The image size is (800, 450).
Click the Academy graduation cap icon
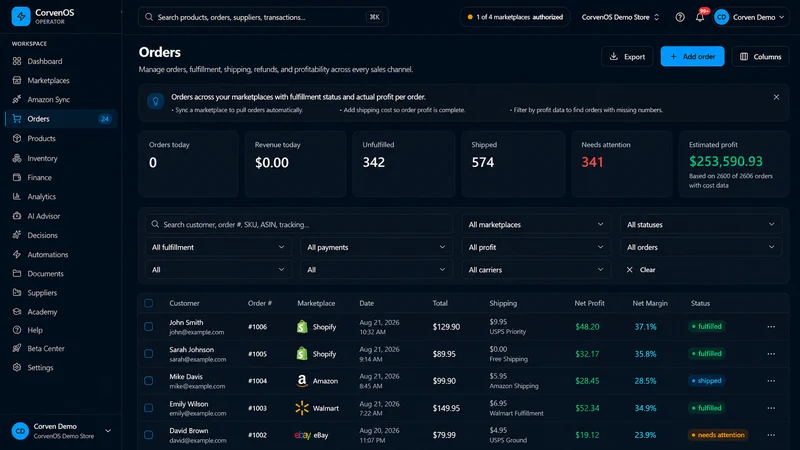(x=17, y=312)
